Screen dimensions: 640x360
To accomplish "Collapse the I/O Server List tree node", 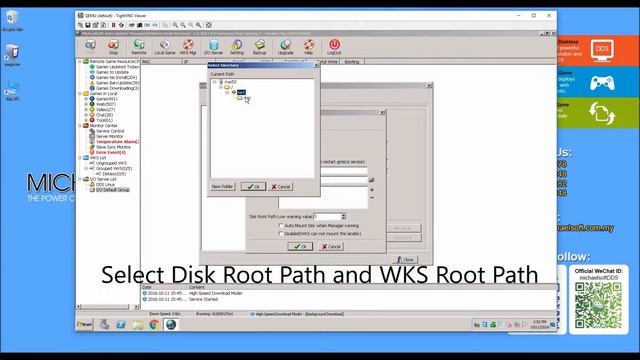I will click(80, 179).
